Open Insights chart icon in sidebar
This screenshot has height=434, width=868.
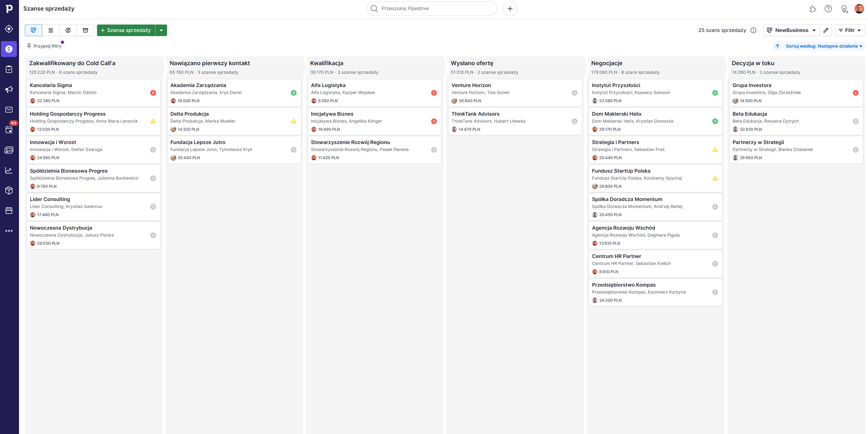[x=9, y=170]
